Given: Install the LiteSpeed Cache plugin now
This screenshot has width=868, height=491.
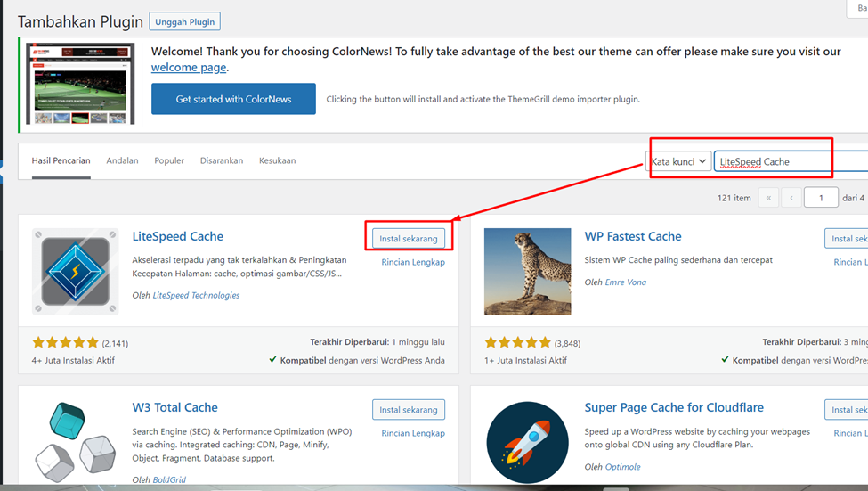Looking at the screenshot, I should pyautogui.click(x=409, y=239).
